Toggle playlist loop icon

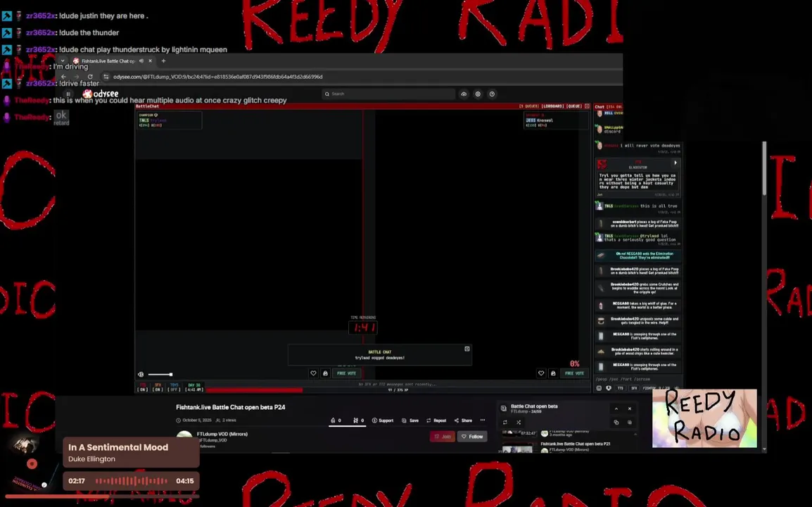[505, 422]
